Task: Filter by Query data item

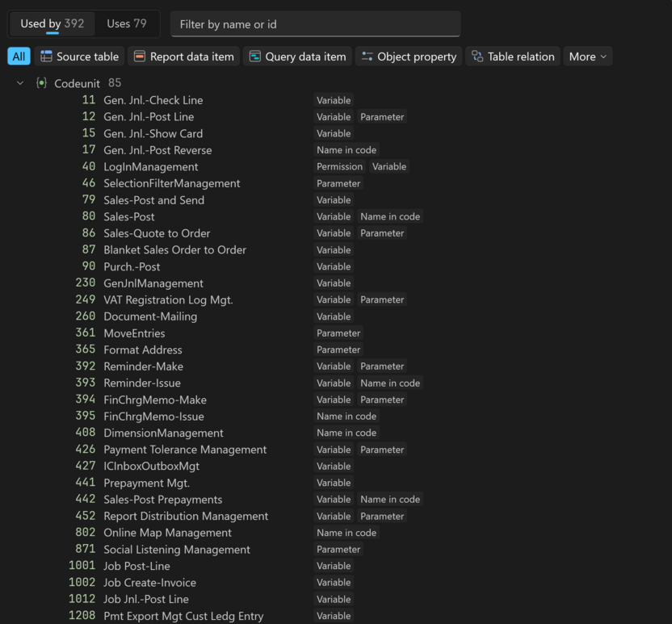Action: (x=297, y=57)
